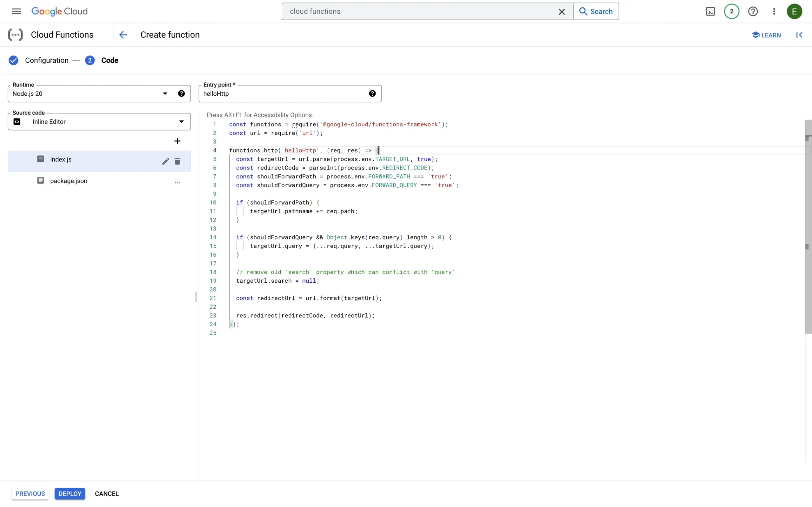Viewport: 812px width, 507px height.
Task: Edit index.js using the pencil icon
Action: coord(165,161)
